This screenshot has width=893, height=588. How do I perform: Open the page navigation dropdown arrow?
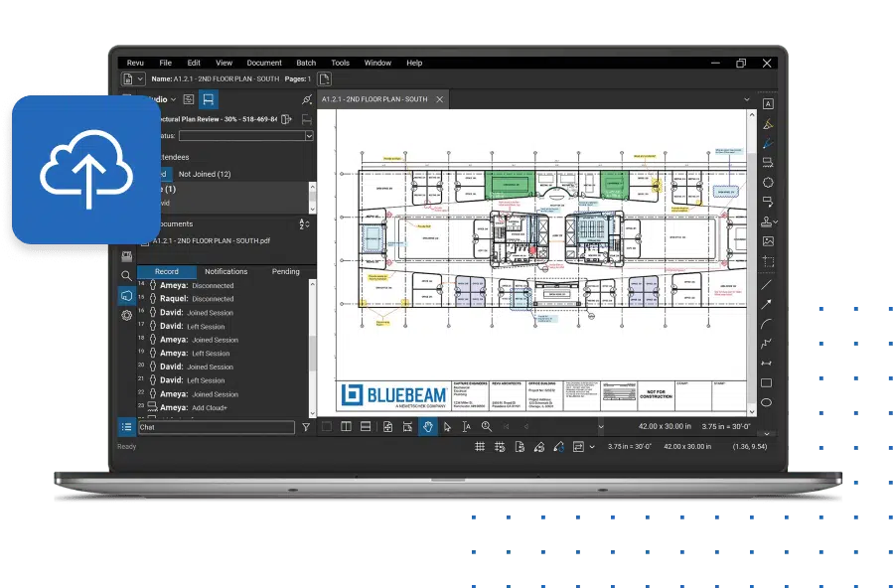[x=600, y=426]
